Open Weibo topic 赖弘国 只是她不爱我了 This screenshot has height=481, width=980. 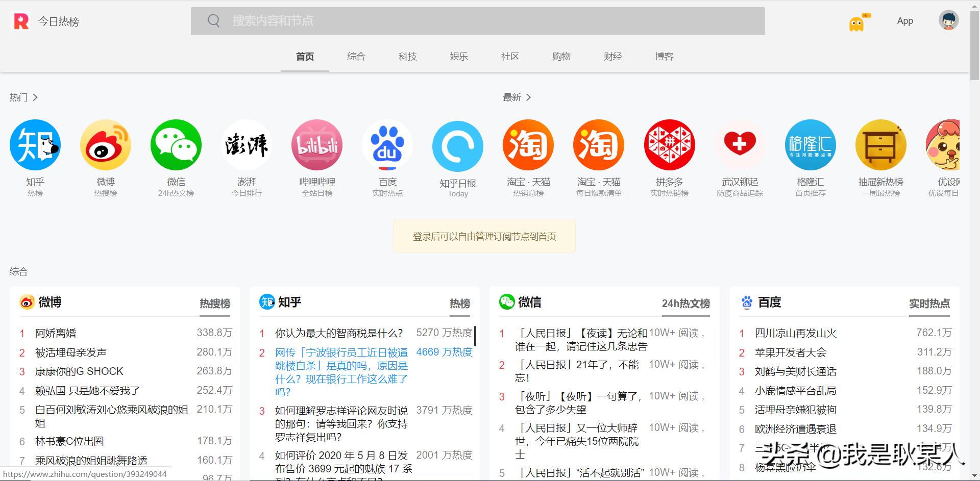pos(88,391)
